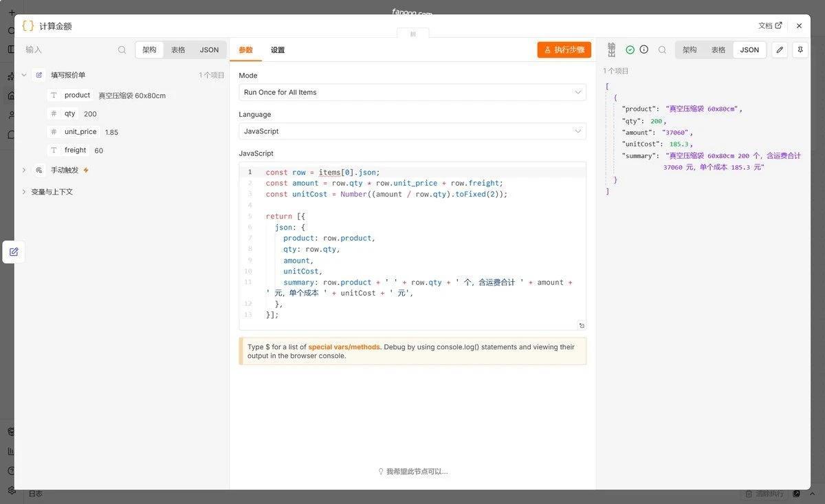Close the 计算金额 node dialog
The height and width of the screenshot is (504, 825).
[x=799, y=25]
